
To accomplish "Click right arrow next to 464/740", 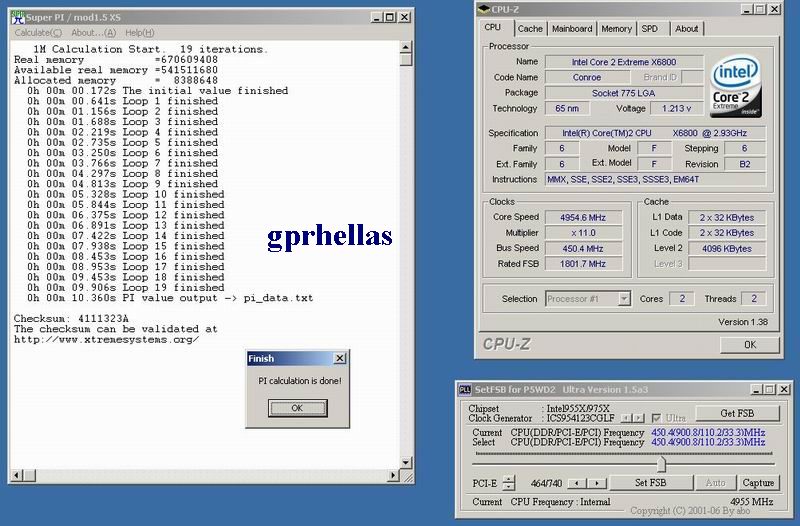I will pos(596,483).
